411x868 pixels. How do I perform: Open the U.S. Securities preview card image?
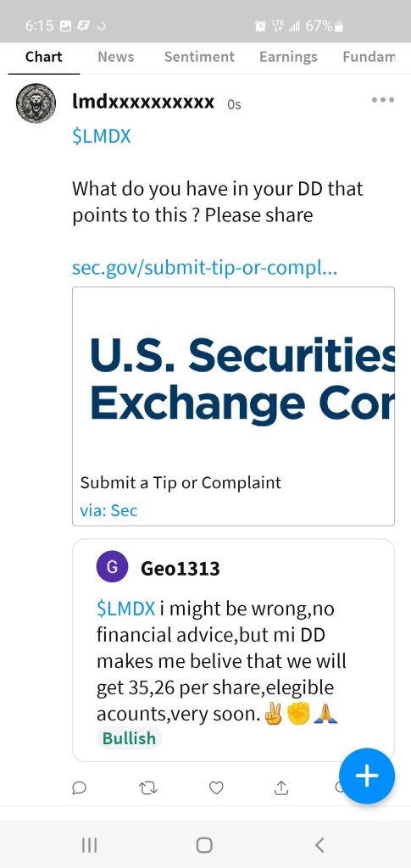pyautogui.click(x=233, y=378)
